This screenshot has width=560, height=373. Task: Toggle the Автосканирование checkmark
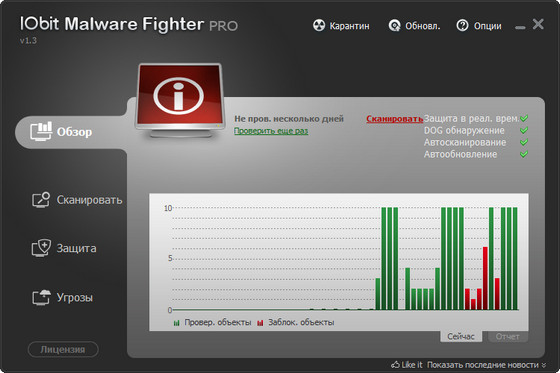click(x=524, y=142)
